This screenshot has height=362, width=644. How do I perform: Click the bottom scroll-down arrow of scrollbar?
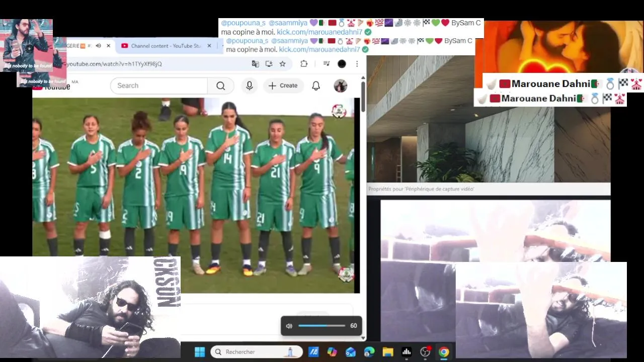(x=363, y=338)
